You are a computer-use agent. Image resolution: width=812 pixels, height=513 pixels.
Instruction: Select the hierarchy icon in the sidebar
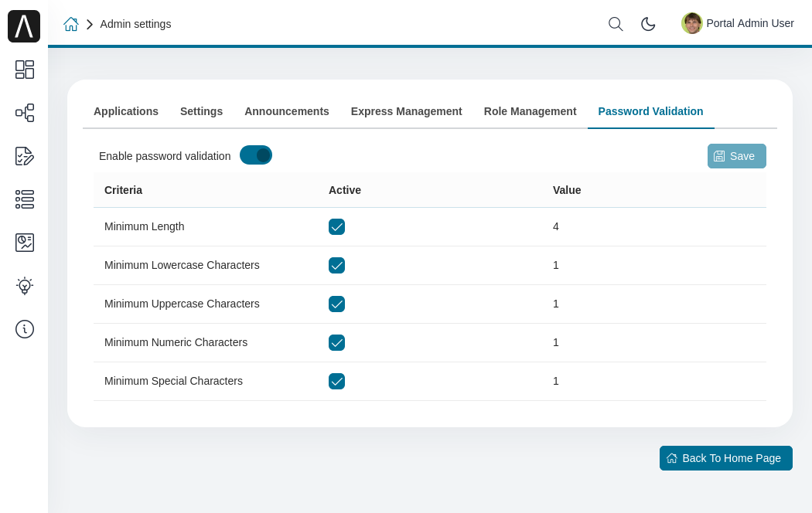(24, 113)
